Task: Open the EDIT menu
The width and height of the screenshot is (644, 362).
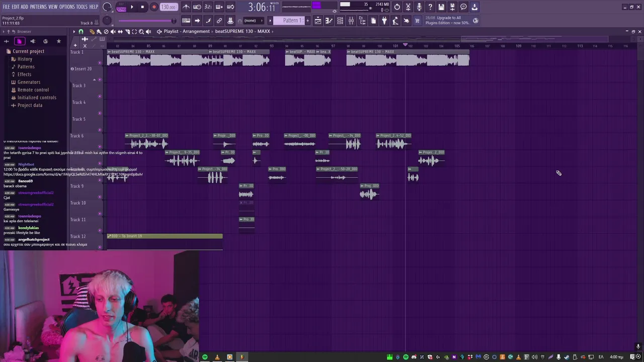Action: [16, 7]
